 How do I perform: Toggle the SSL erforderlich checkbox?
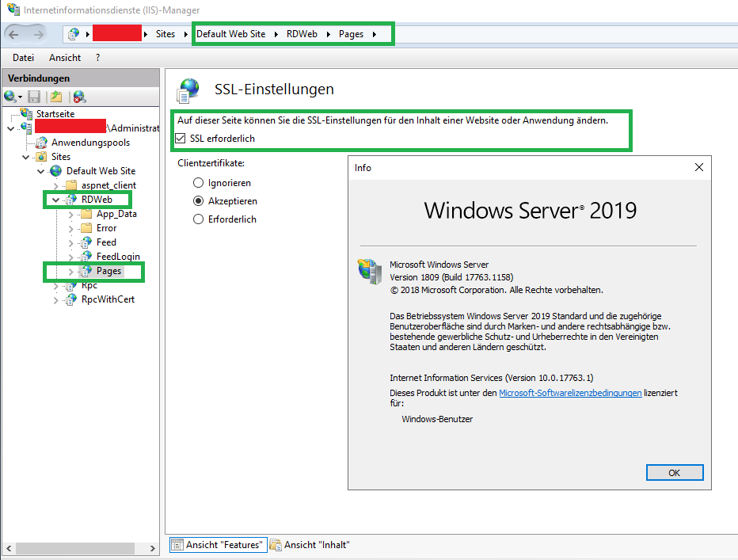click(181, 139)
